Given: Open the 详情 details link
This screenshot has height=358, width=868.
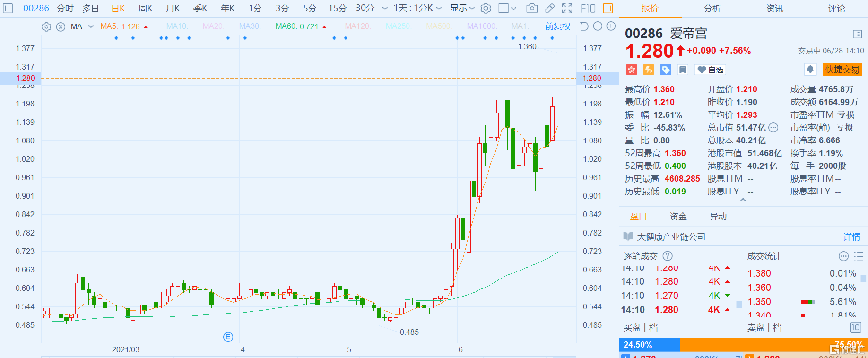Looking at the screenshot, I should click(852, 237).
